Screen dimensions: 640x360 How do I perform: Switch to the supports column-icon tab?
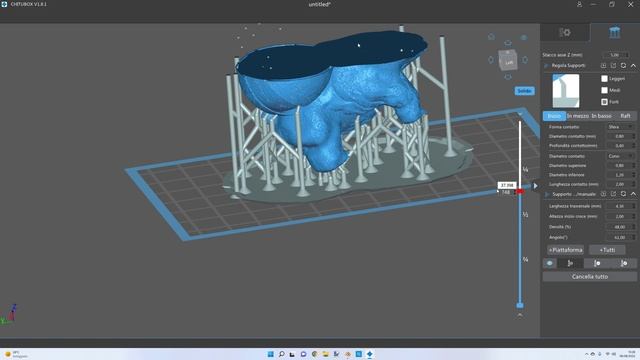coord(614,32)
